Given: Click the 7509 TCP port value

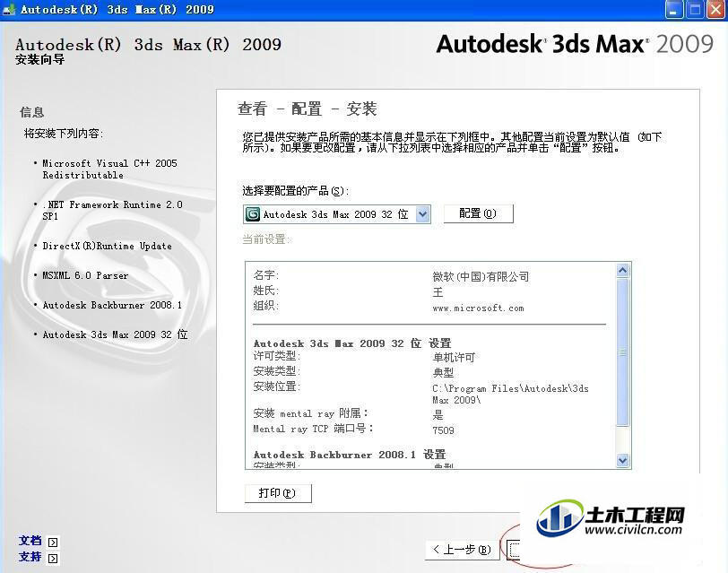Looking at the screenshot, I should tap(443, 430).
